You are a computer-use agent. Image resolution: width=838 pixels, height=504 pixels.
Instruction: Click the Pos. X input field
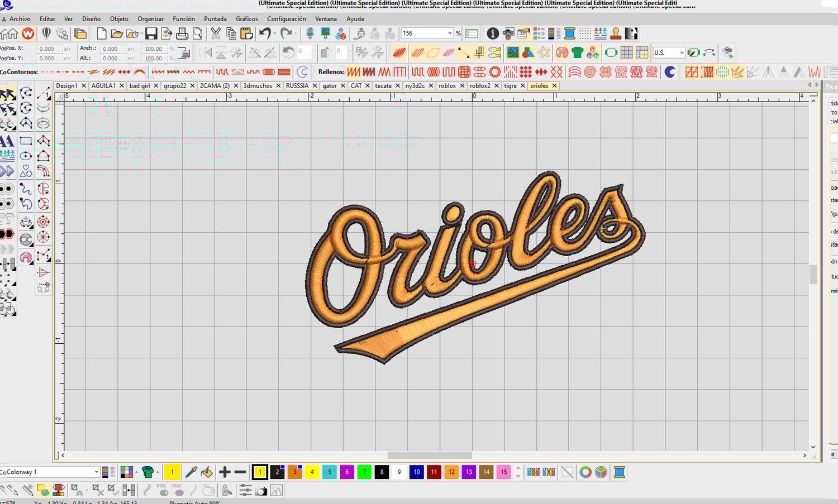click(49, 49)
